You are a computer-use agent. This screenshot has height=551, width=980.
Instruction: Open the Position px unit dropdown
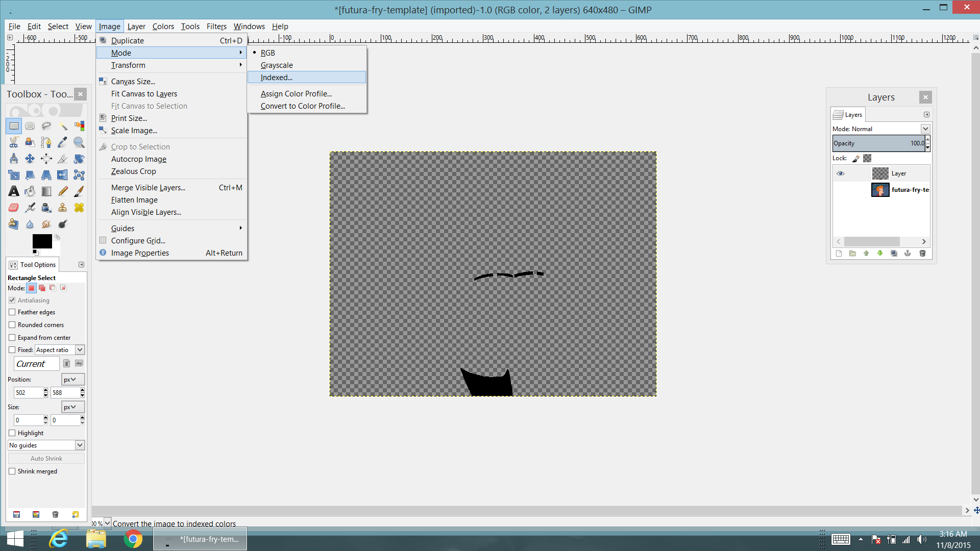pos(73,380)
